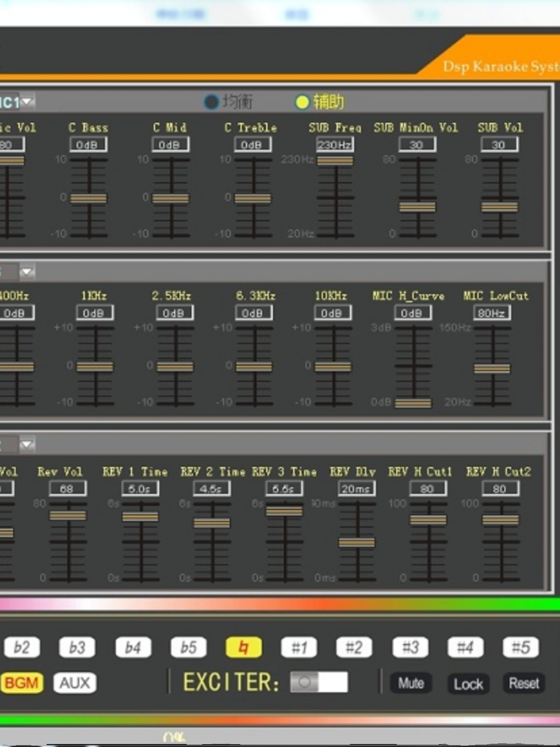Click the MIC LowCut fader handle
Image resolution: width=560 pixels, height=747 pixels.
(x=492, y=368)
